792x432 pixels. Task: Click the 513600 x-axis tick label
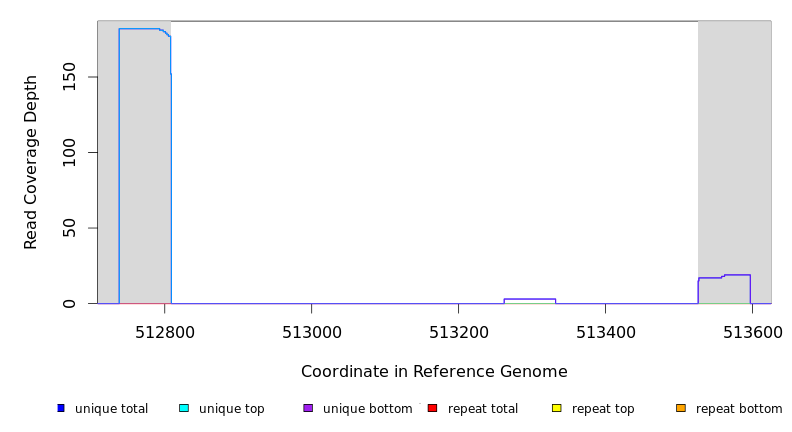(752, 331)
